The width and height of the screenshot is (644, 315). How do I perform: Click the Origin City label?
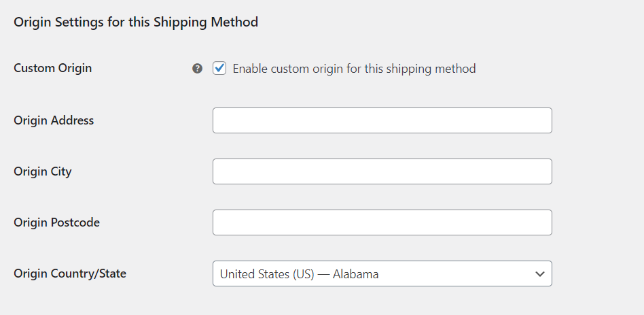43,171
